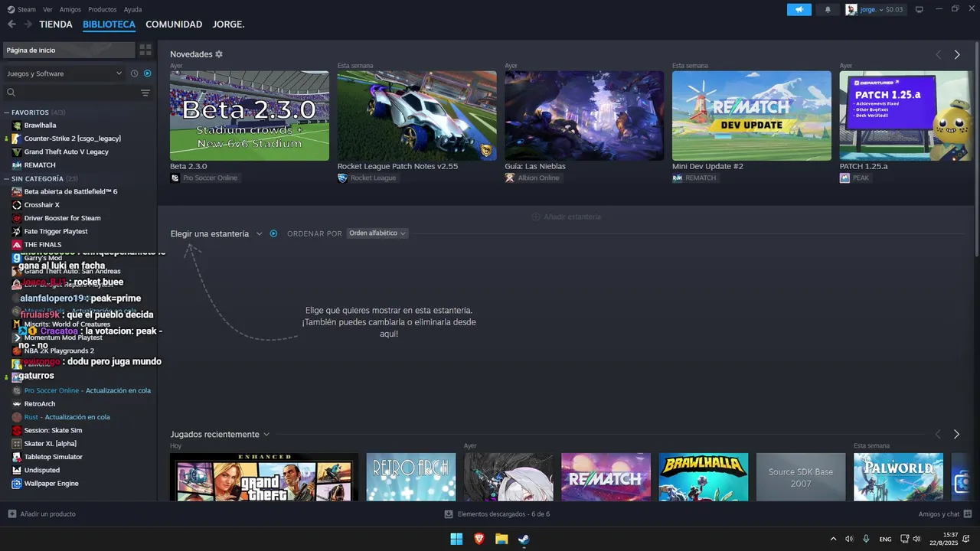Viewport: 980px width, 551px height.
Task: Switch to the TIENDA tab
Action: coord(56,24)
